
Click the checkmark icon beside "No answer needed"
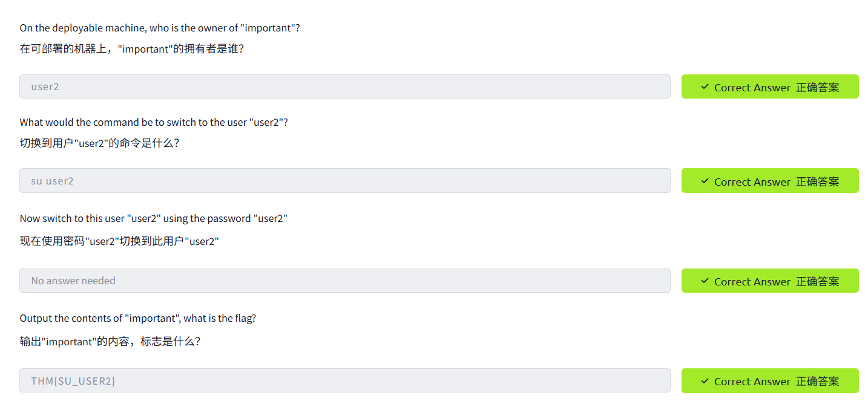(x=705, y=281)
